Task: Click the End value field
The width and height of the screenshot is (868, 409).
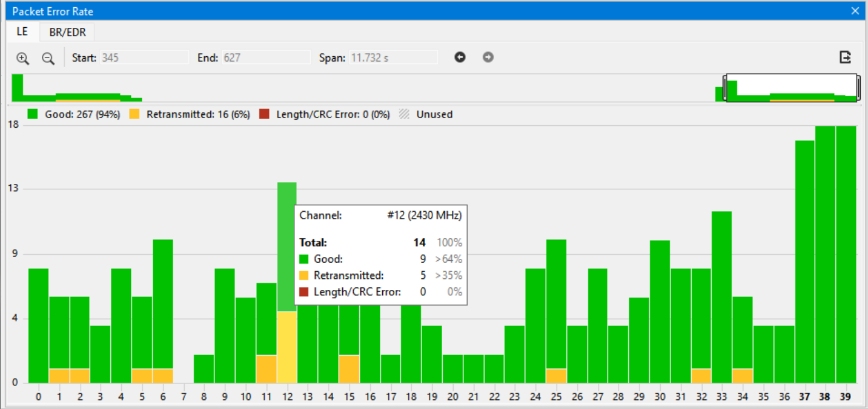Action: [266, 57]
